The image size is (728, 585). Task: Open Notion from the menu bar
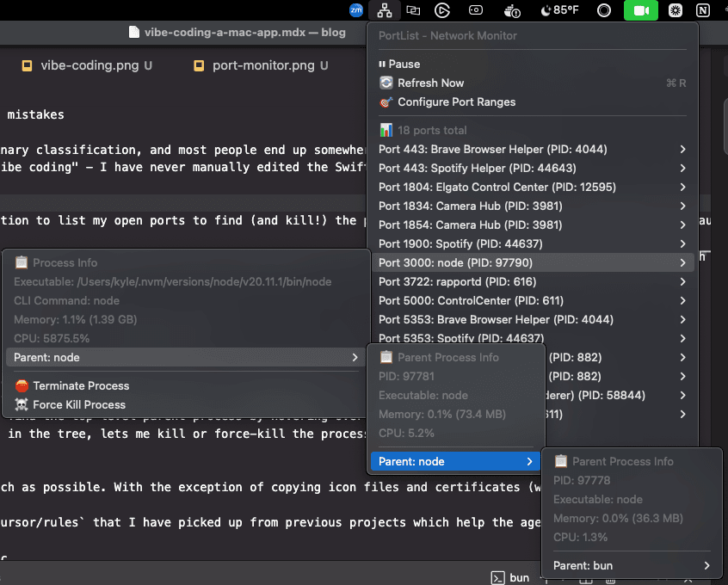click(x=703, y=10)
